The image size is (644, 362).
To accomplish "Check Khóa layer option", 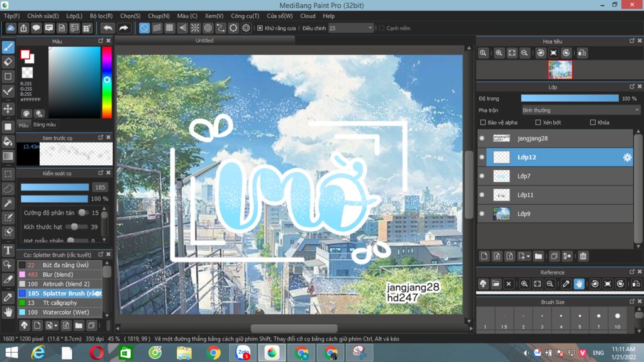I will (592, 123).
